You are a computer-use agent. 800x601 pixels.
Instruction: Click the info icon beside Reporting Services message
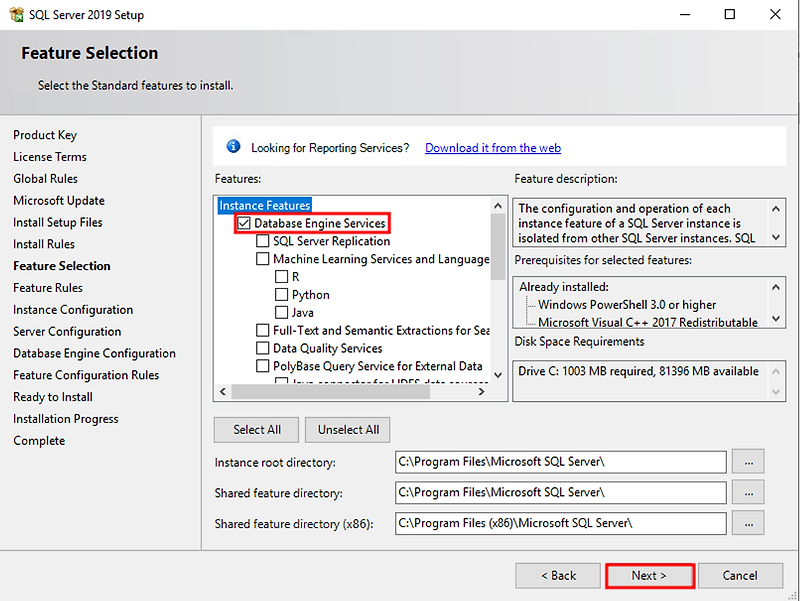click(x=233, y=146)
